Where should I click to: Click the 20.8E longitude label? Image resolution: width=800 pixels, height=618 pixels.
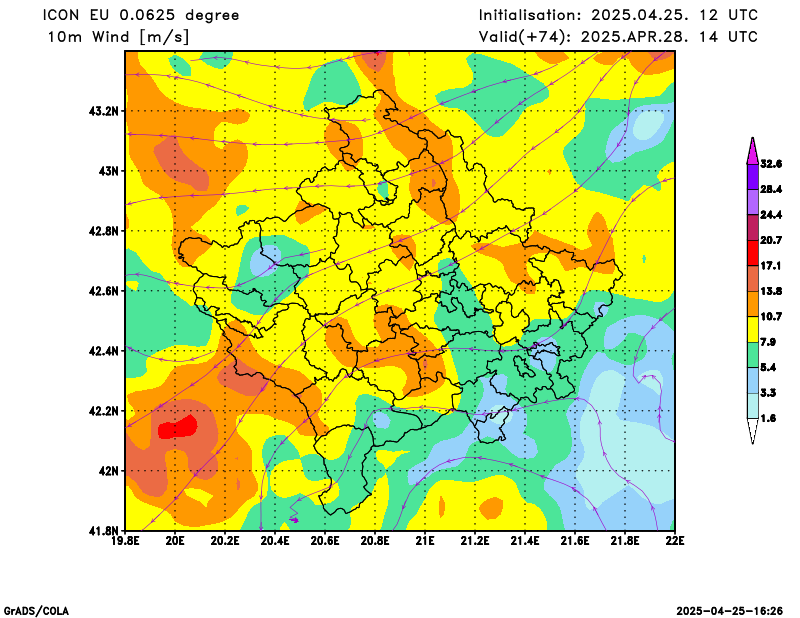[x=375, y=540]
